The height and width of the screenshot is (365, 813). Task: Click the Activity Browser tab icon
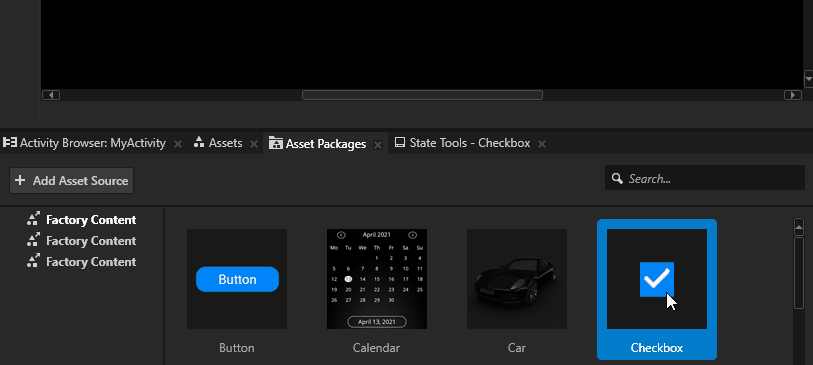(x=10, y=143)
